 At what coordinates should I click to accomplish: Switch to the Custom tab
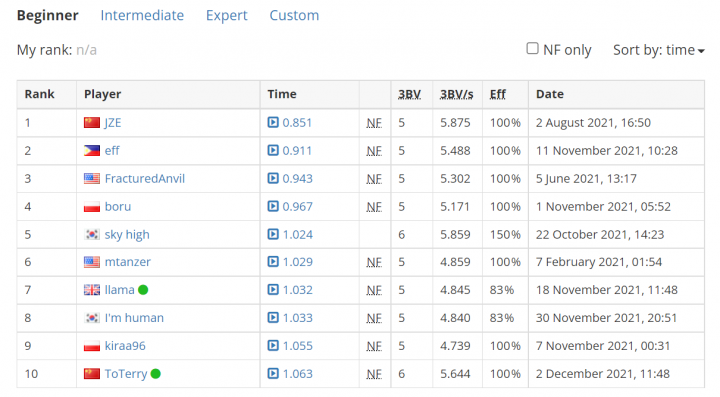(x=294, y=15)
